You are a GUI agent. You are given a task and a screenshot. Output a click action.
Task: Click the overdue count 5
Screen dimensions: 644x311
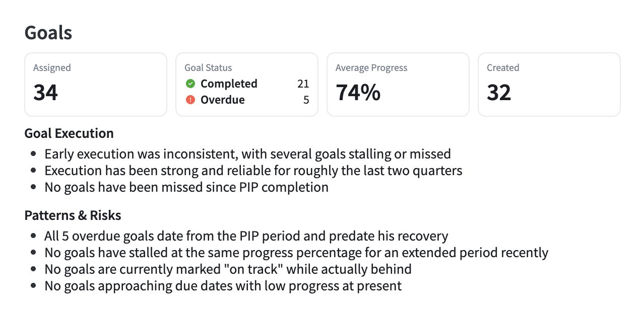point(306,100)
